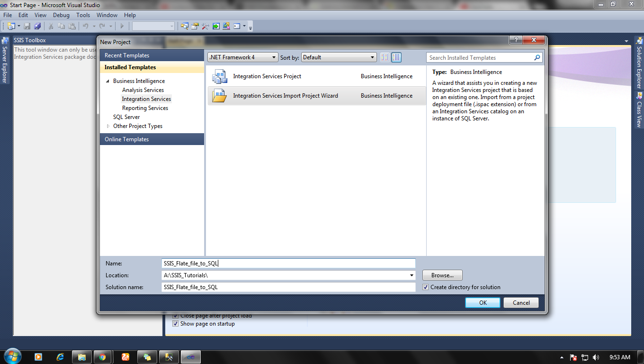Click the Save All toolbar icon
The image size is (644, 364).
[37, 26]
